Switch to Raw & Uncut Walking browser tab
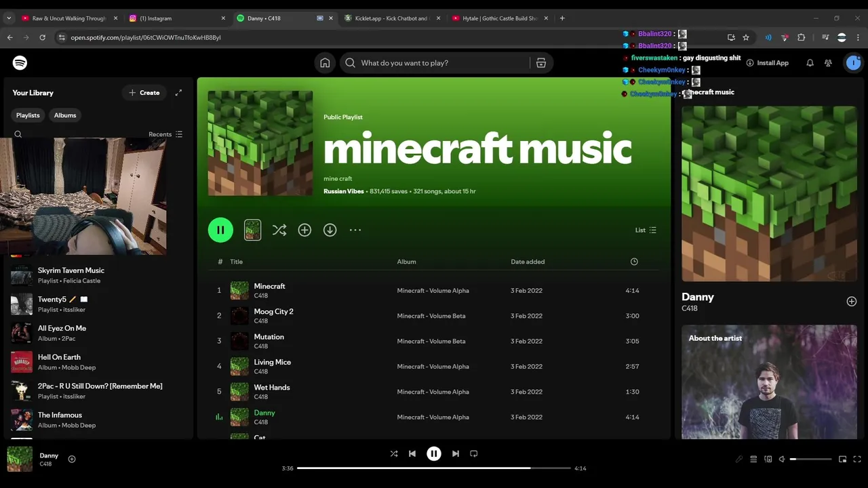868x488 pixels. (70, 18)
